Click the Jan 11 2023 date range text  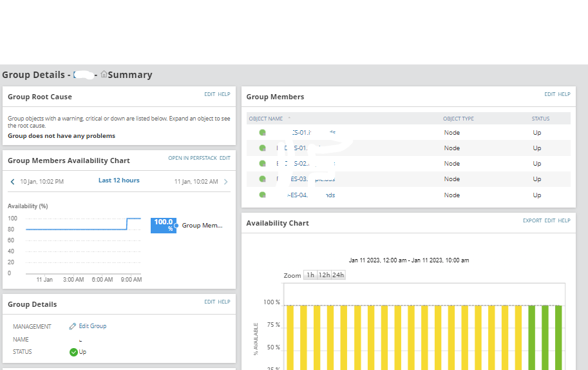(x=409, y=260)
